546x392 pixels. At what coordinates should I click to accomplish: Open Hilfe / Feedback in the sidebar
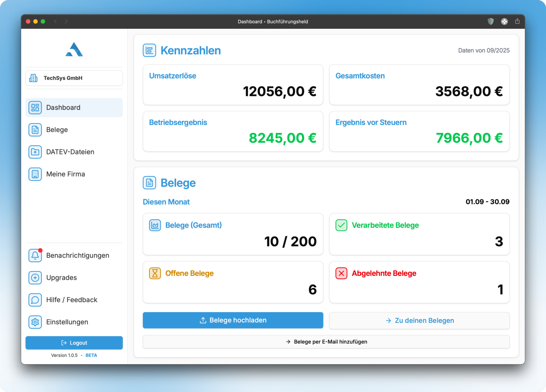click(74, 300)
